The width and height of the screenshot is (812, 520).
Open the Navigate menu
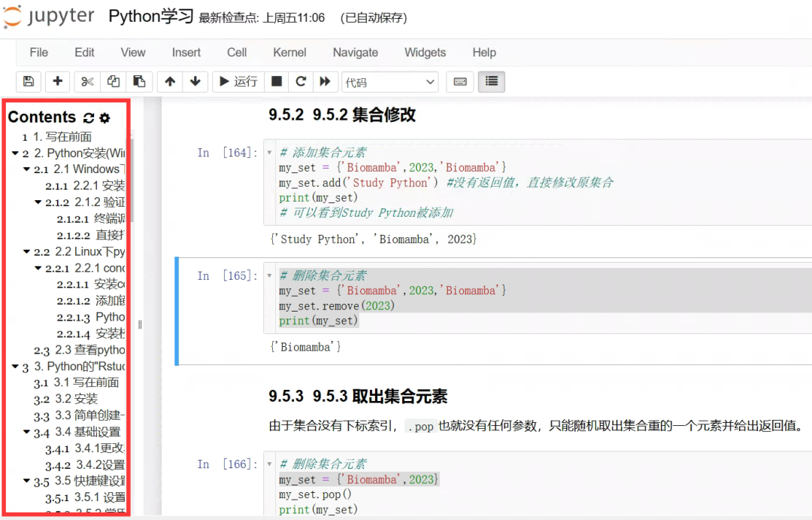355,53
